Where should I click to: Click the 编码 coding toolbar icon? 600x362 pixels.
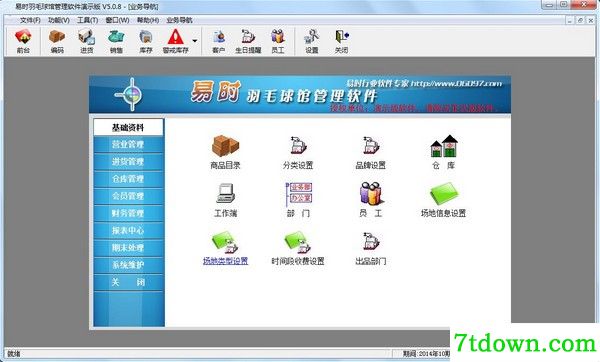[x=57, y=41]
